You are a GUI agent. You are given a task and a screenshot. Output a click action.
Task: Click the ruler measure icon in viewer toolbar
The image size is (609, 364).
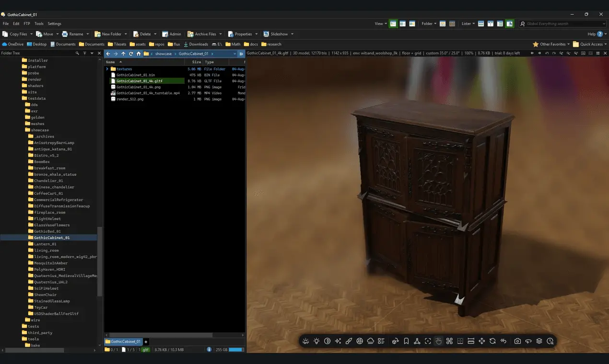pyautogui.click(x=471, y=341)
